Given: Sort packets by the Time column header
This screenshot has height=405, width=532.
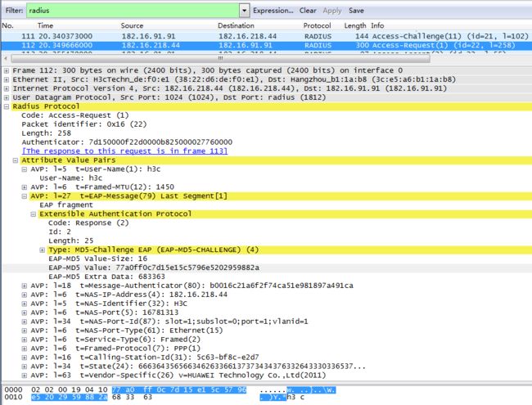Looking at the screenshot, I should [45, 26].
